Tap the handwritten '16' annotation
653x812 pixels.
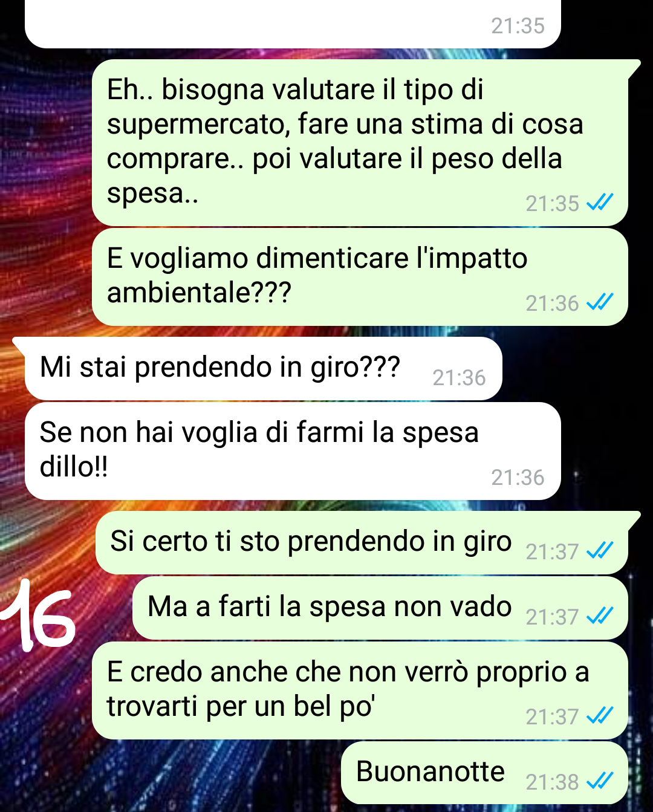(37, 614)
